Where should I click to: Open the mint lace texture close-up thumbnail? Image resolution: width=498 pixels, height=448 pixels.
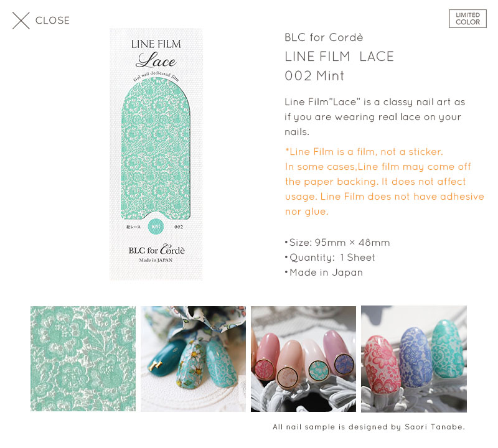(83, 358)
